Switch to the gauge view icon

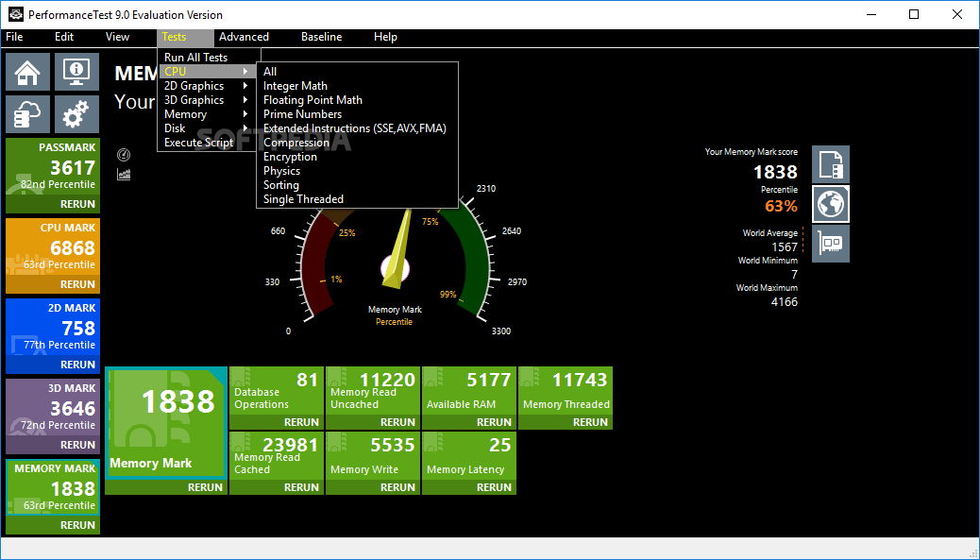point(124,155)
